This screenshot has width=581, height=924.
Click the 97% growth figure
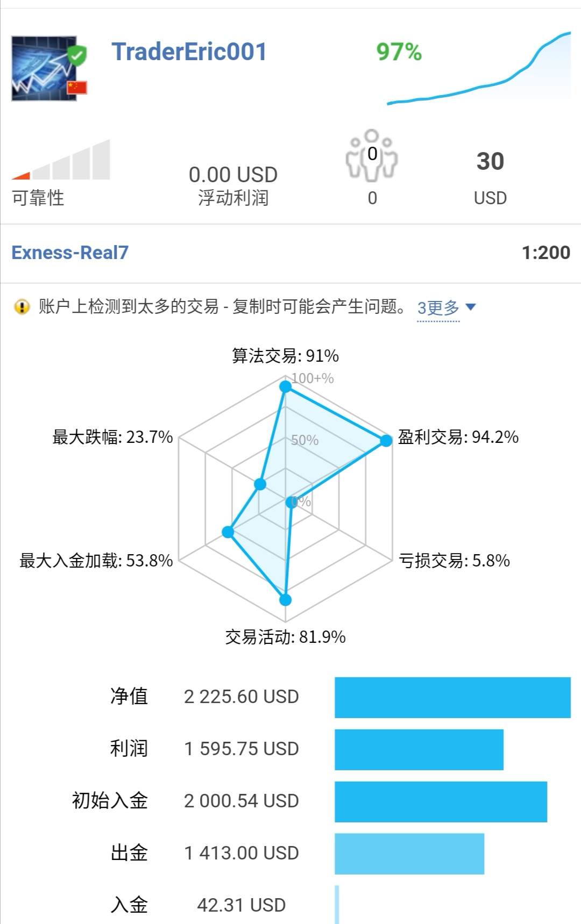click(399, 52)
